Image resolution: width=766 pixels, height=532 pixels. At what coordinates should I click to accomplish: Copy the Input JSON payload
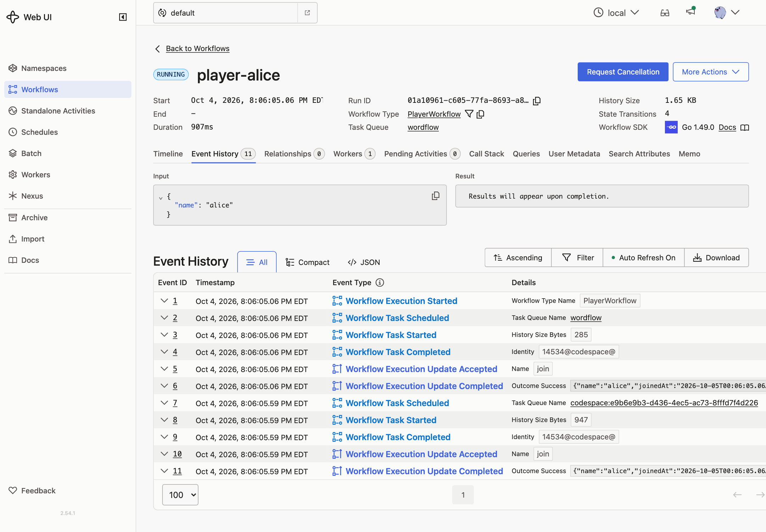coord(435,196)
